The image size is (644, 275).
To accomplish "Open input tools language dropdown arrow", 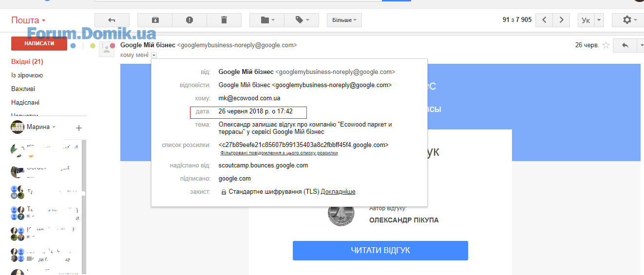I will 599,20.
